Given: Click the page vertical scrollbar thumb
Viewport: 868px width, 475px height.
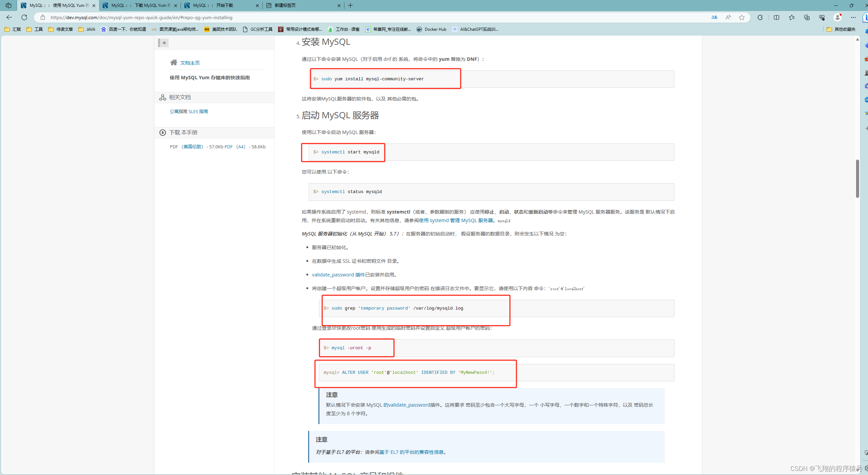Looking at the screenshot, I should coord(857,178).
